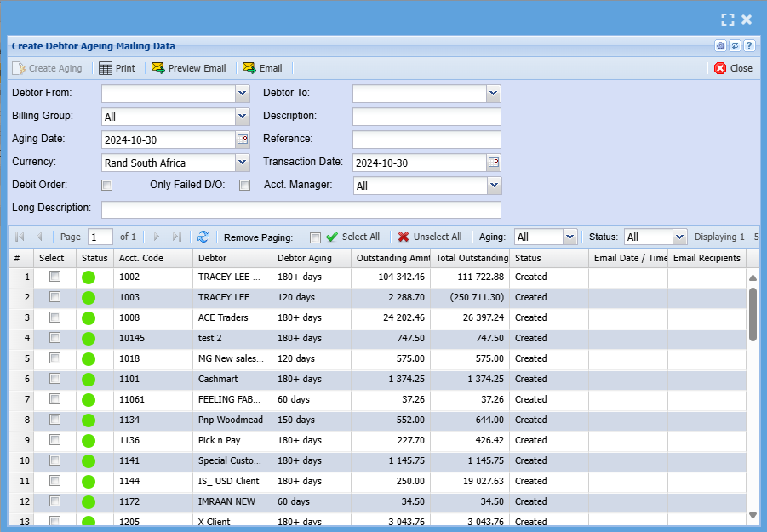Sort by the Debtor Aging column header
Image resolution: width=767 pixels, height=532 pixels.
[304, 258]
